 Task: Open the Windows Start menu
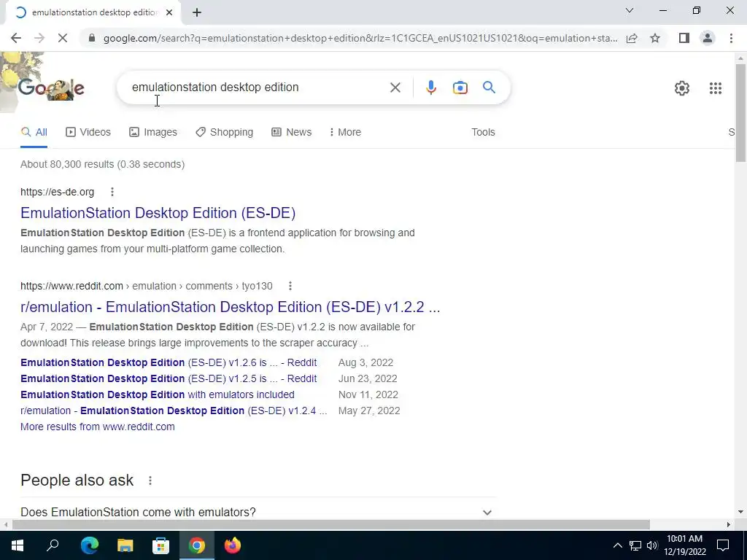[18, 545]
